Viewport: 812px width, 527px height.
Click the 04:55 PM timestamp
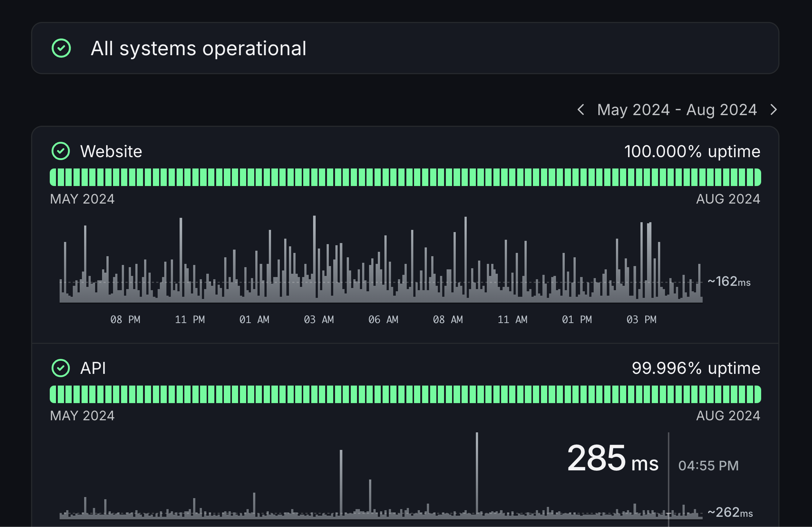708,466
